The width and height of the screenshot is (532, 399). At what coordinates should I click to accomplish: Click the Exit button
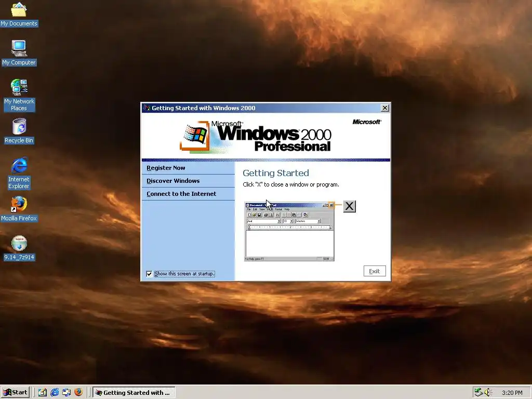[375, 271]
